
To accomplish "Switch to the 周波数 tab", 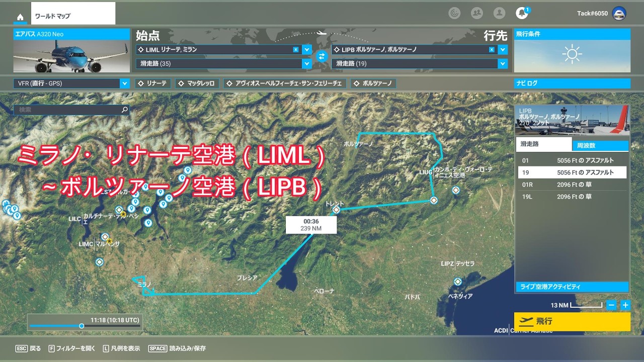I will (x=600, y=145).
